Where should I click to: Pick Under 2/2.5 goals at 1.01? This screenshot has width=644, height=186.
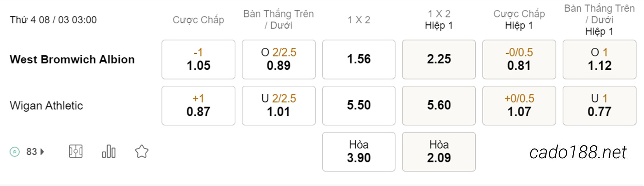pyautogui.click(x=279, y=106)
